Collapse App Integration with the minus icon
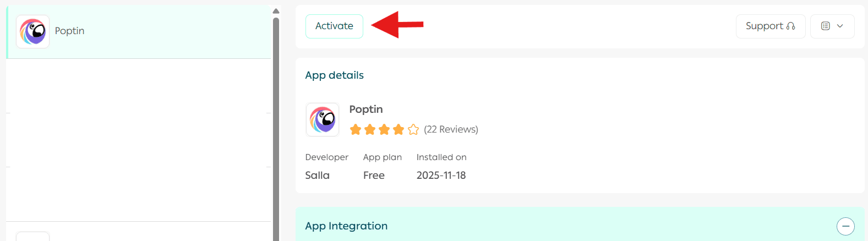 point(845,226)
